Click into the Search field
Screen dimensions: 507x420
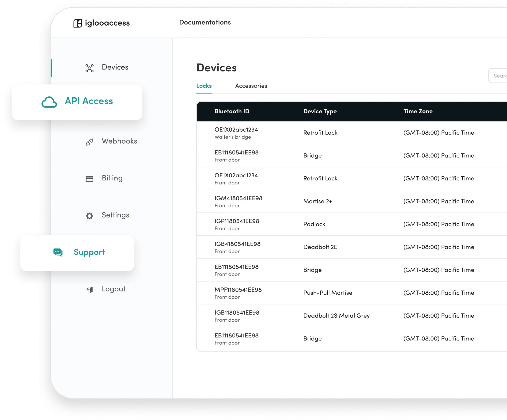499,76
